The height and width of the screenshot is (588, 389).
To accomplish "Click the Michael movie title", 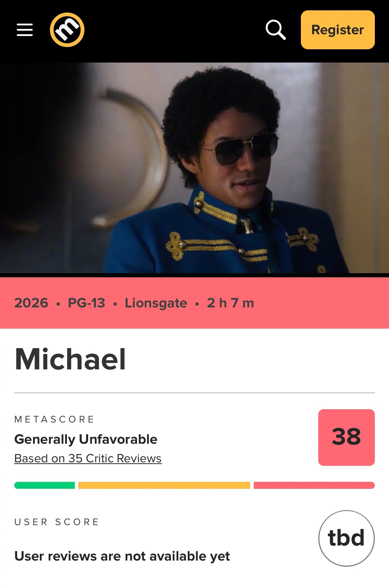I will coord(70,359).
